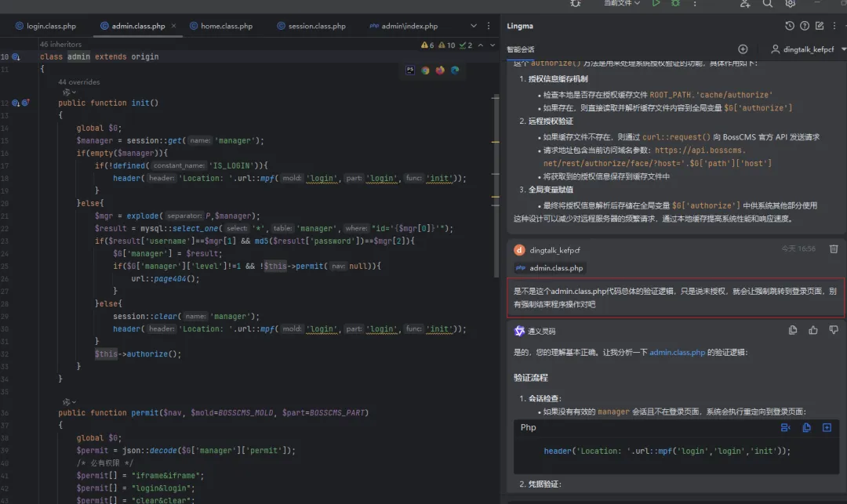This screenshot has width=847, height=504.
Task: Copy the 通义灵码 response
Action: (x=792, y=330)
